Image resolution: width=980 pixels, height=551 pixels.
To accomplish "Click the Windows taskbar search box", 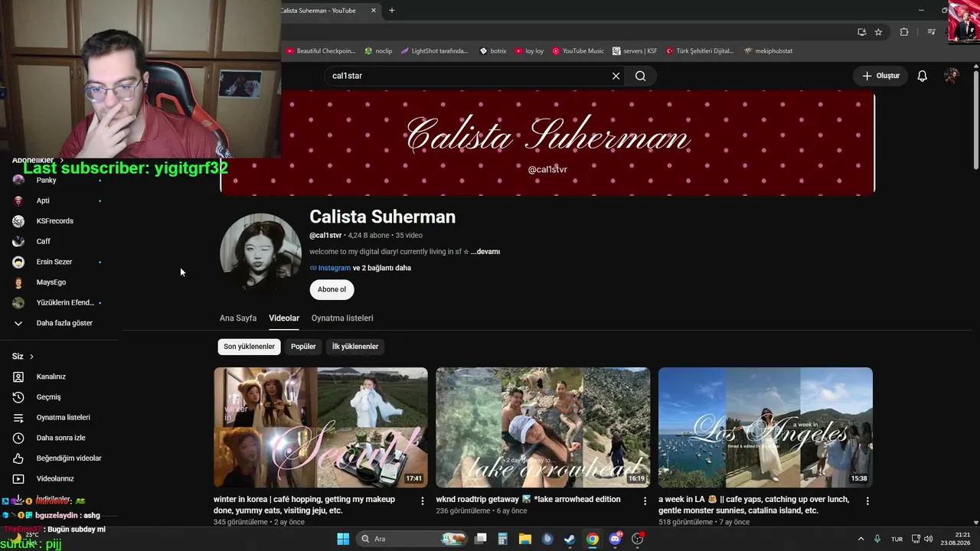I will pos(412,539).
